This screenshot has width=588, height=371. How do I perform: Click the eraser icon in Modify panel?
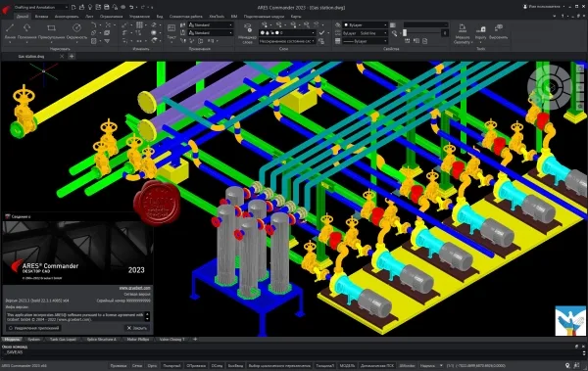point(154,25)
